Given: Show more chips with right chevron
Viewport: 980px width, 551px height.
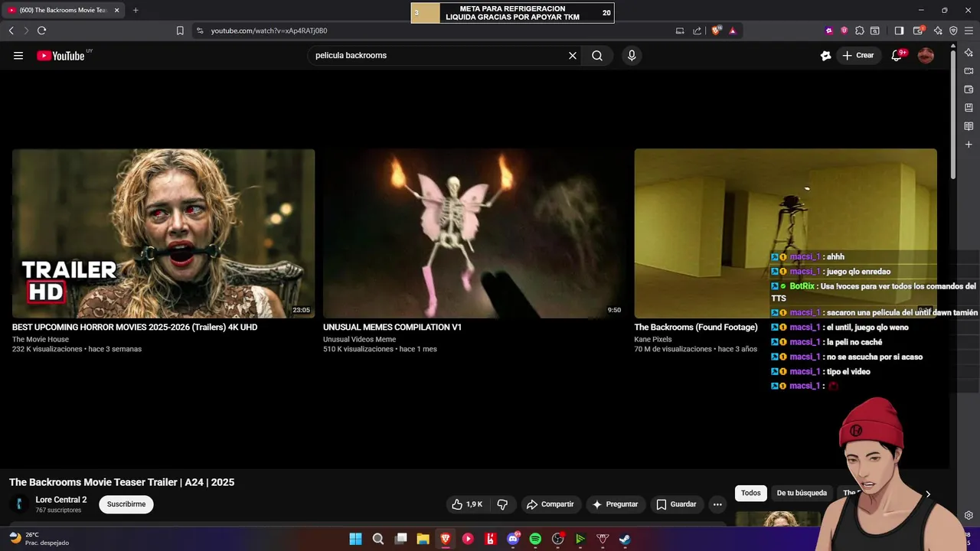Looking at the screenshot, I should [x=928, y=494].
